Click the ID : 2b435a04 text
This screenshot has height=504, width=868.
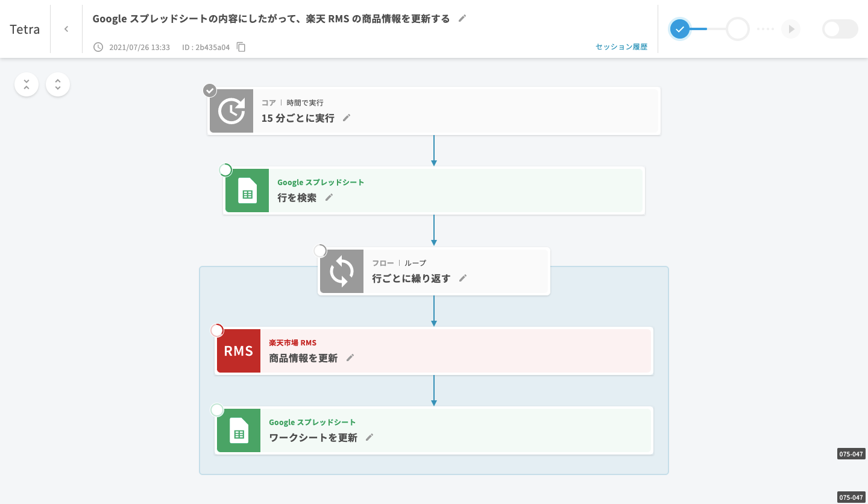[x=206, y=47]
